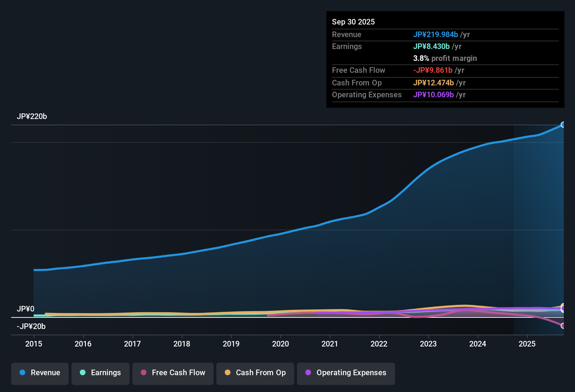
Task: Select the Revenue data point marker on the chart
Action: click(563, 125)
